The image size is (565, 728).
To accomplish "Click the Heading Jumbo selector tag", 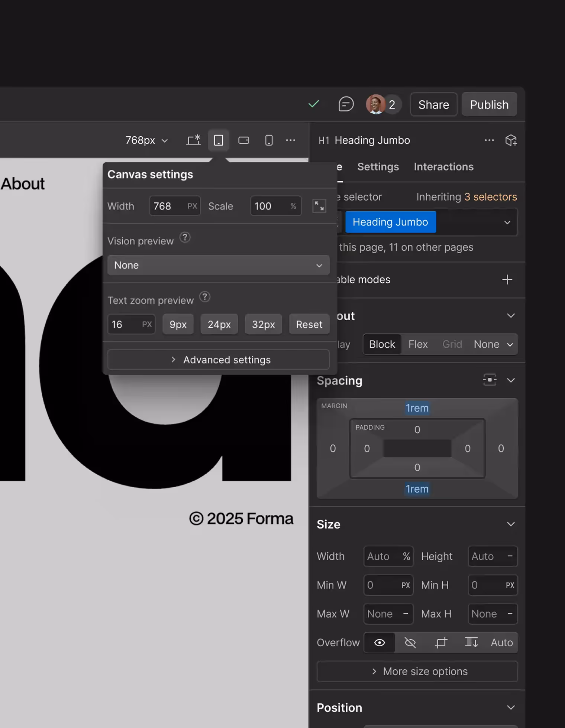I will coord(390,222).
